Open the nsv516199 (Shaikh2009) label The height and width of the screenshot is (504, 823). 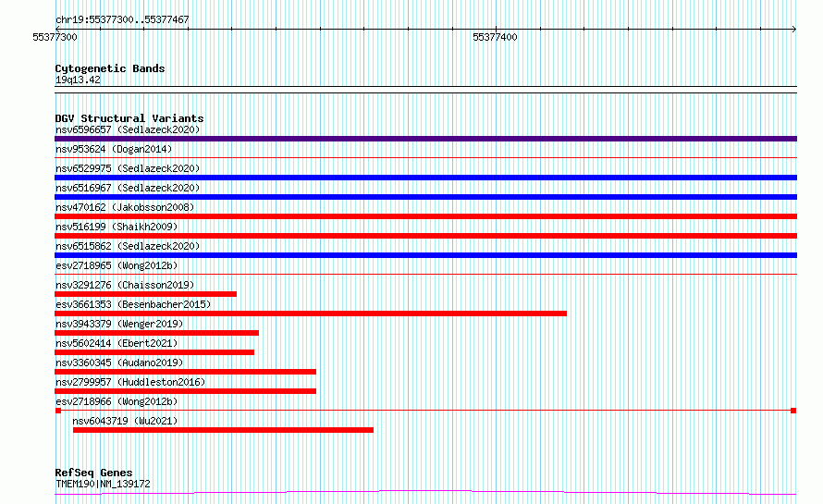117,227
